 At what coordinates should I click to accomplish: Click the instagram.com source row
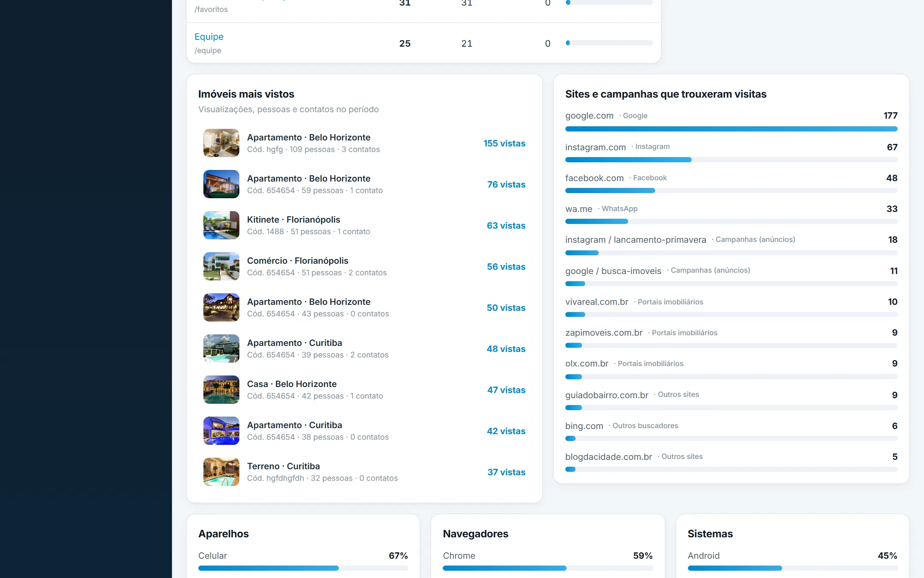pyautogui.click(x=731, y=153)
